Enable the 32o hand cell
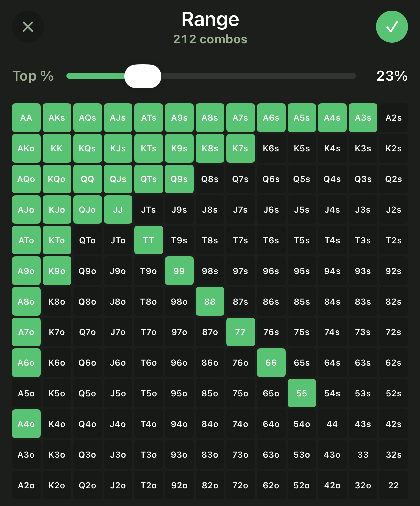The width and height of the screenshot is (420, 506). (363, 485)
